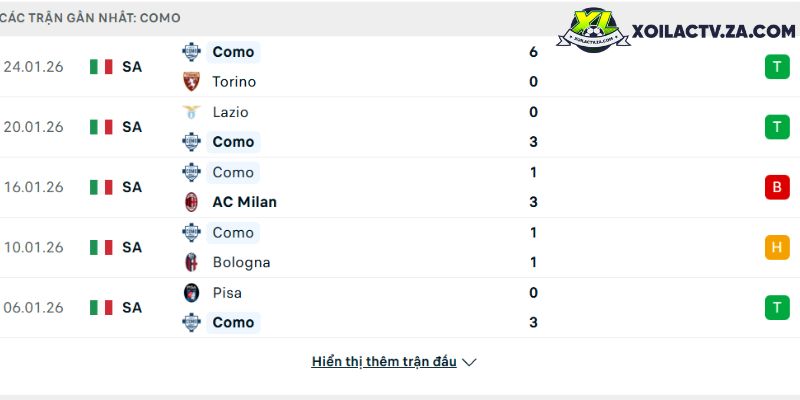
Task: Click the Pisa club crest icon
Action: point(191,293)
